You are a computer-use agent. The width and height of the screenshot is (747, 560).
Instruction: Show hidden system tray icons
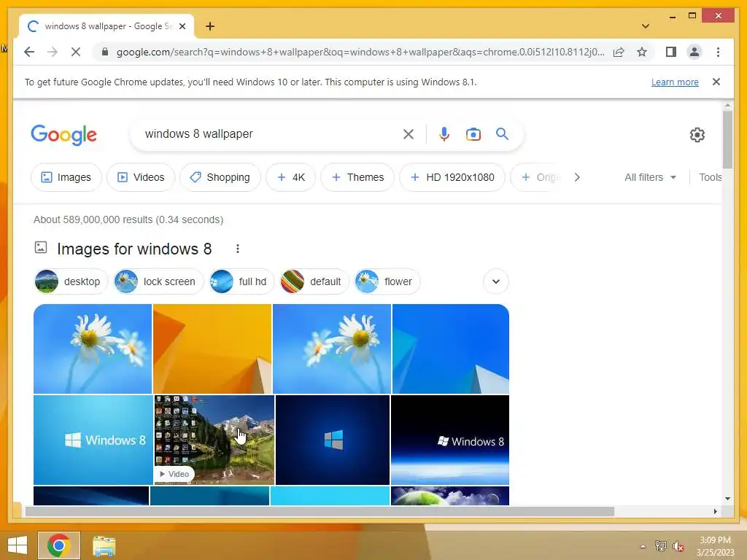(643, 546)
